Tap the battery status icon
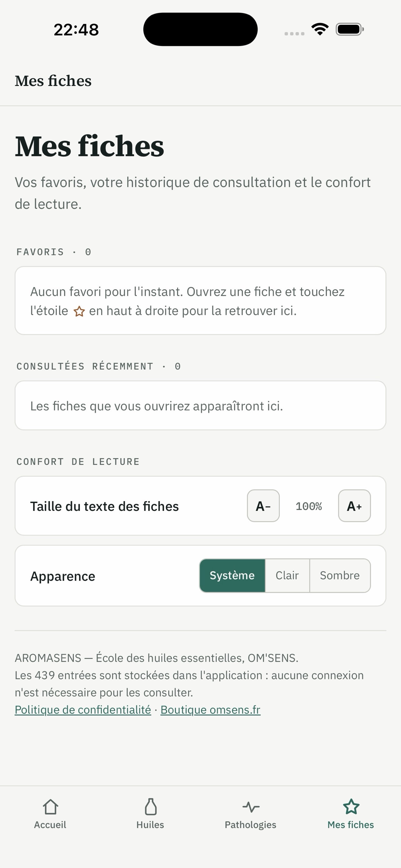This screenshot has height=868, width=401. 350,29
